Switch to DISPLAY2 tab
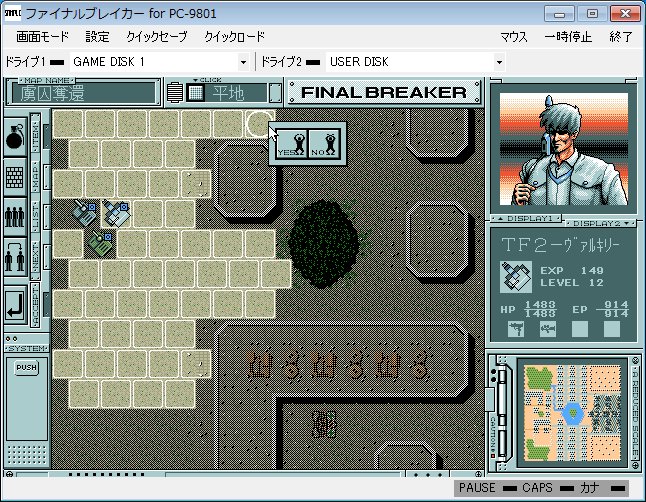The image size is (646, 502). coord(601,223)
